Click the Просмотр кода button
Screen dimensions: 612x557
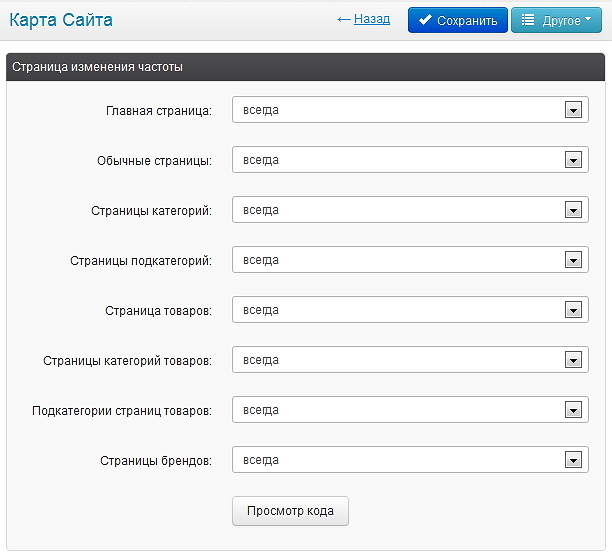(290, 511)
